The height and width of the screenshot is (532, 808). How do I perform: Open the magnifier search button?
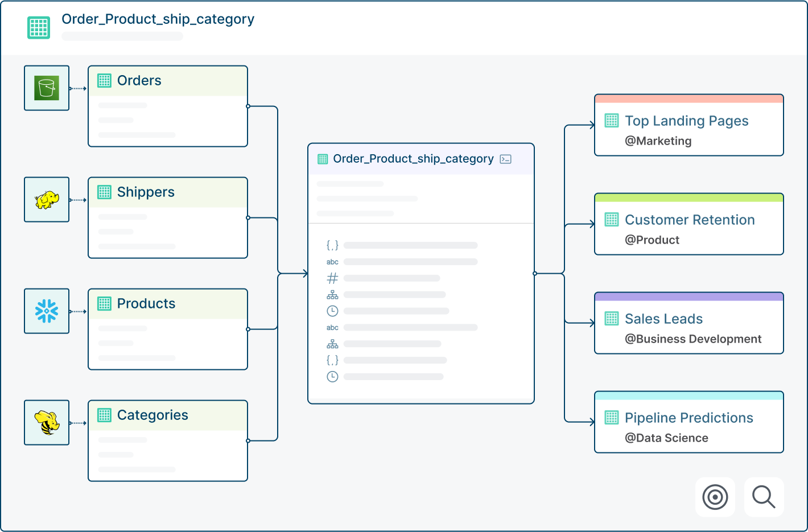764,497
